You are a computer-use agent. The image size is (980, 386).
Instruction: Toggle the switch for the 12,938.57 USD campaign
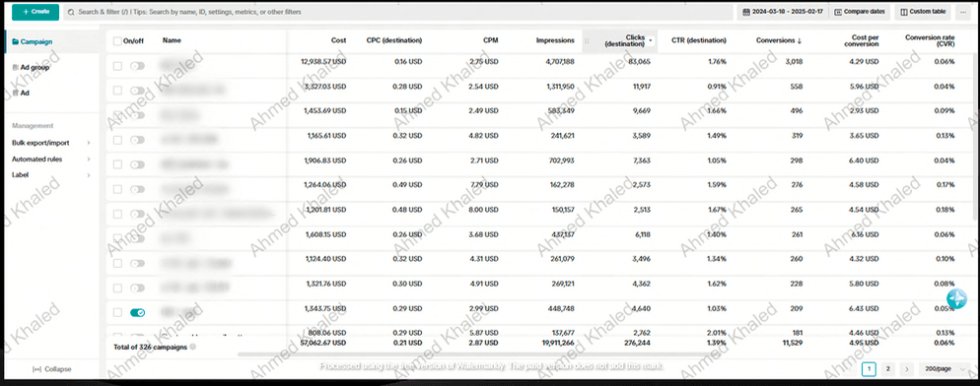[x=137, y=66]
